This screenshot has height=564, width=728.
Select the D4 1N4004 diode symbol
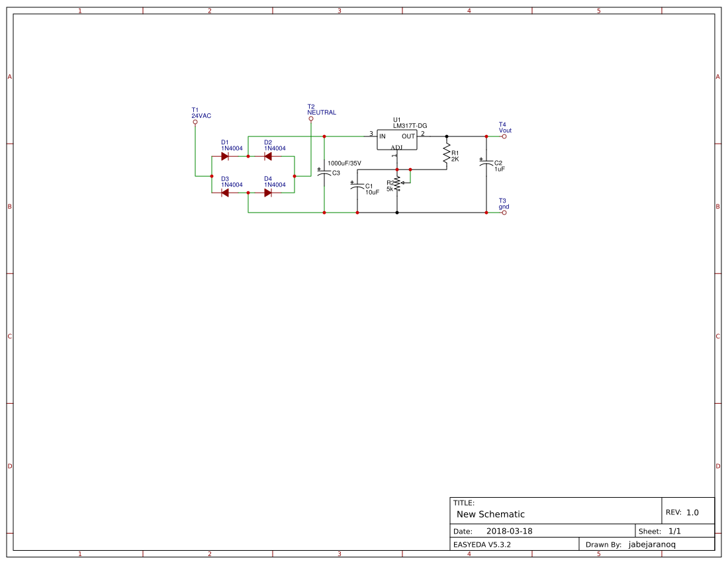268,193
